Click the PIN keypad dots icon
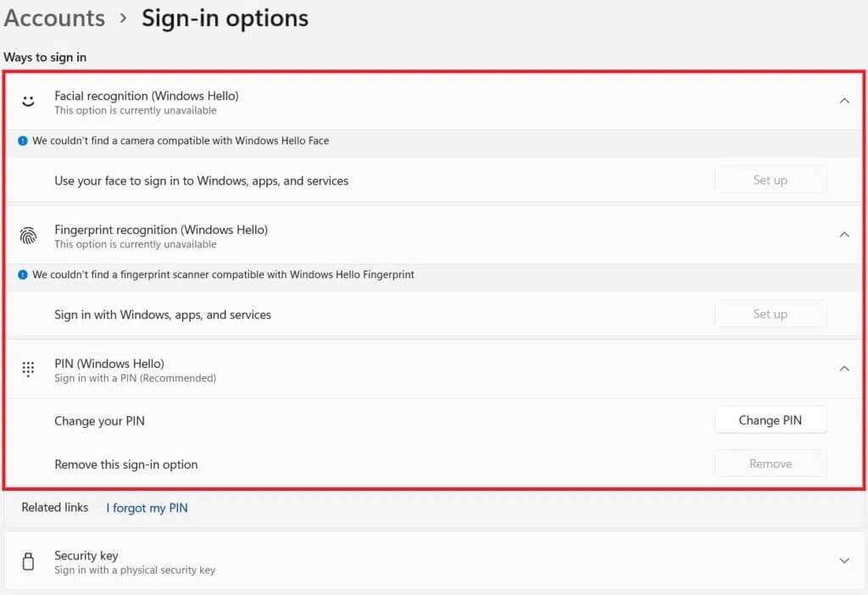The height and width of the screenshot is (595, 868). [28, 370]
